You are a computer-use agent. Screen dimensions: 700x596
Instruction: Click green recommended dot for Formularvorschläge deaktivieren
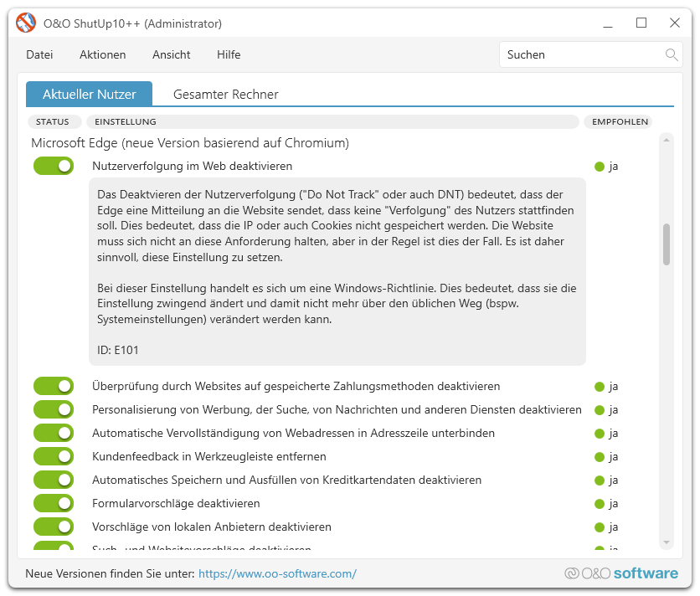click(600, 504)
